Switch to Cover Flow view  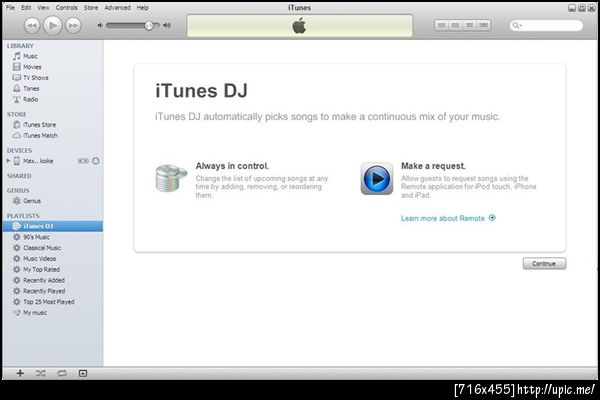click(x=484, y=25)
